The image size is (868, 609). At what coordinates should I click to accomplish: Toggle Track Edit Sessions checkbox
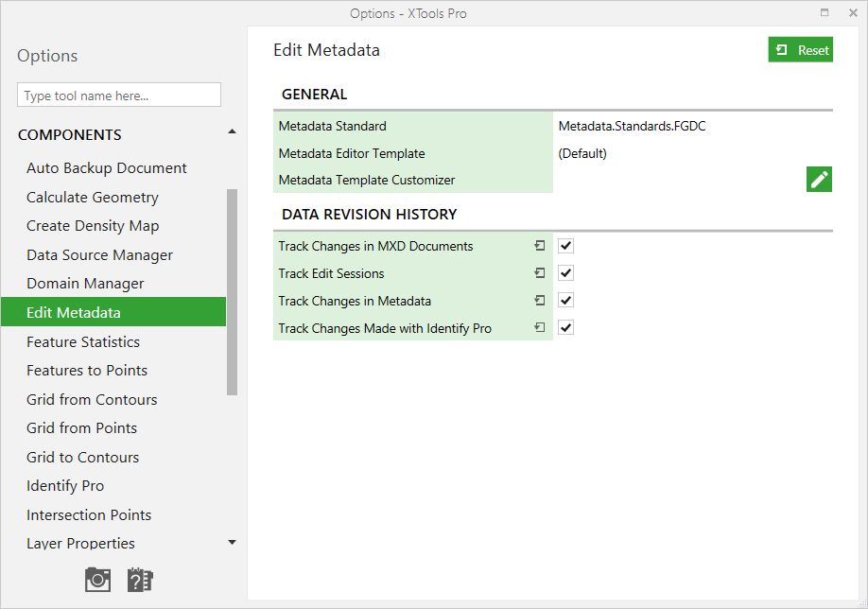tap(565, 273)
